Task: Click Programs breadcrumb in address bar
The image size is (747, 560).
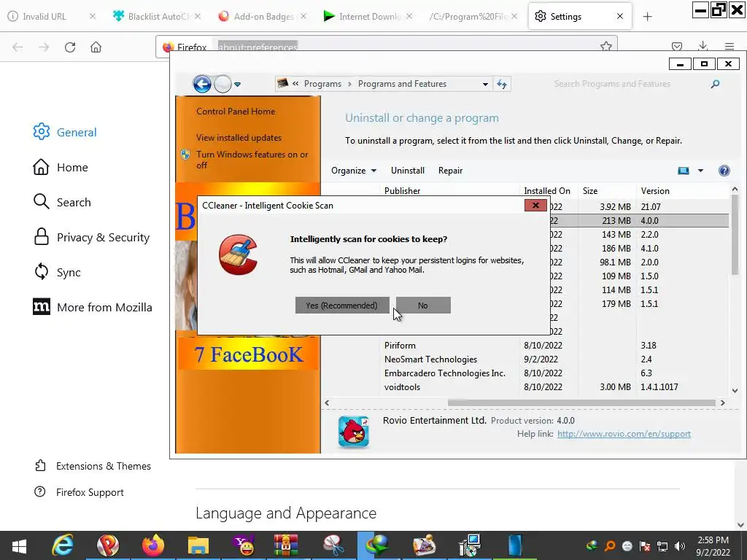Action: click(322, 84)
